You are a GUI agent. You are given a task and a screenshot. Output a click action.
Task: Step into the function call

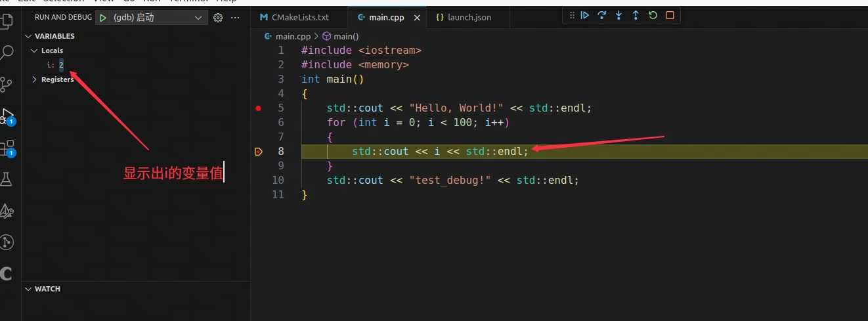pyautogui.click(x=618, y=15)
